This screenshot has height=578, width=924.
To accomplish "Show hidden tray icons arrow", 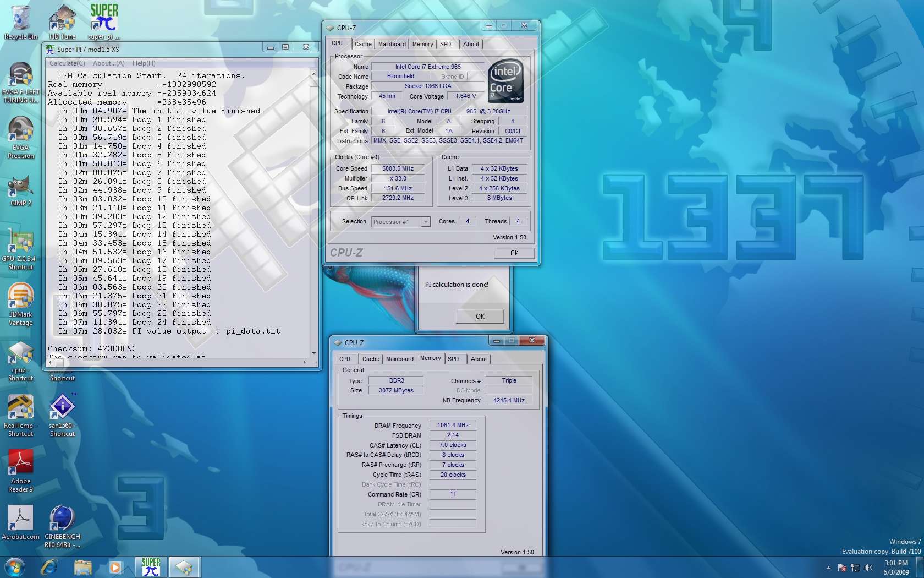I will tap(828, 568).
